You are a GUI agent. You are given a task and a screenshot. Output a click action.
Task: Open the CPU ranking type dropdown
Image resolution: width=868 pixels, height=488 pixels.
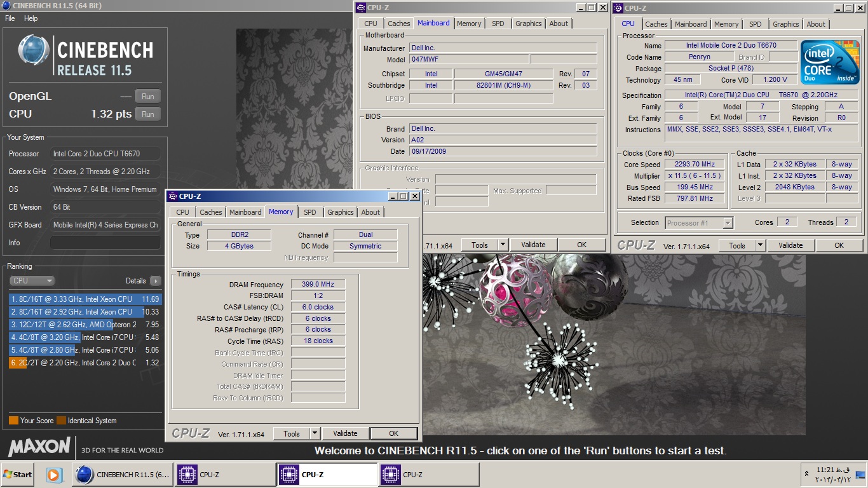tap(32, 280)
